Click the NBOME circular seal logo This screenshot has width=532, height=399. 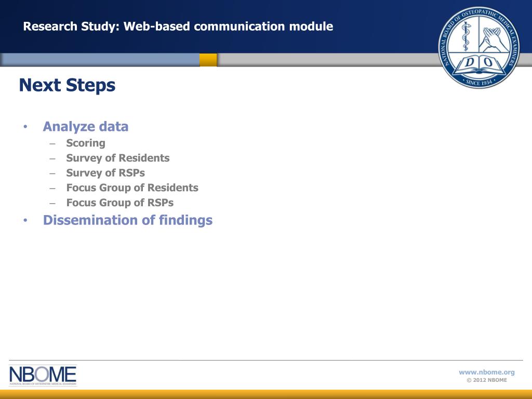pyautogui.click(x=478, y=47)
